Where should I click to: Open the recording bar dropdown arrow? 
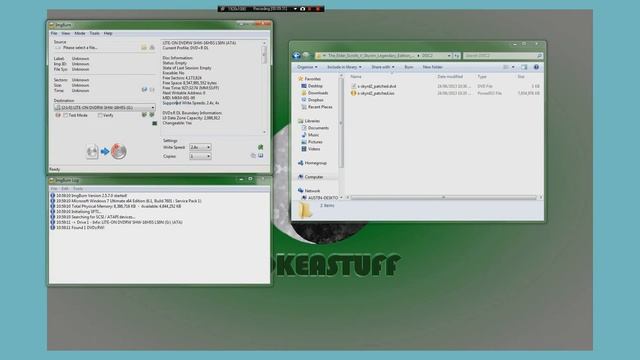coord(295,9)
